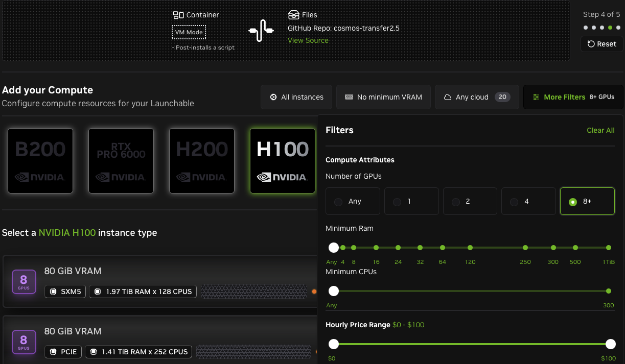The height and width of the screenshot is (364, 625).
Task: Select the 1 GPU radio option
Action: 411,201
